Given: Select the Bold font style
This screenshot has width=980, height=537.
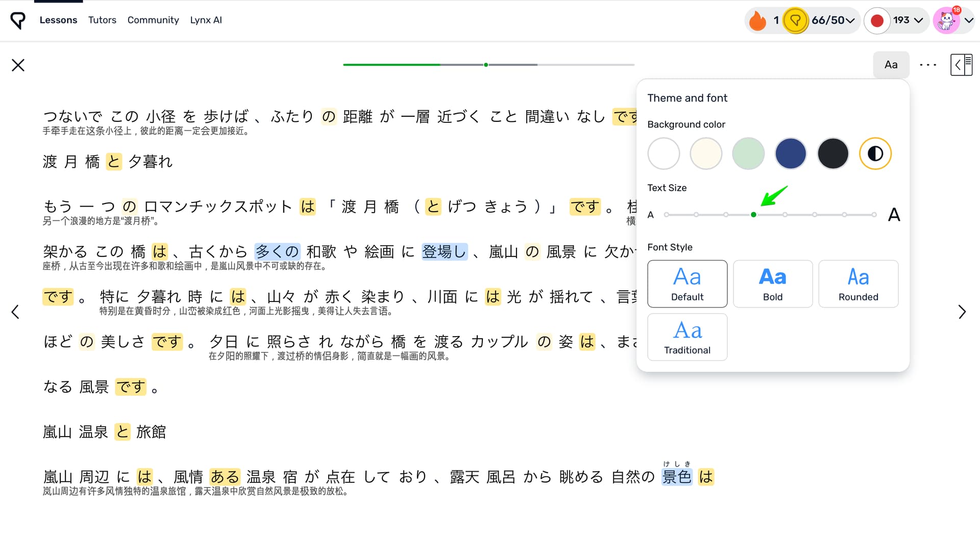Looking at the screenshot, I should [772, 284].
